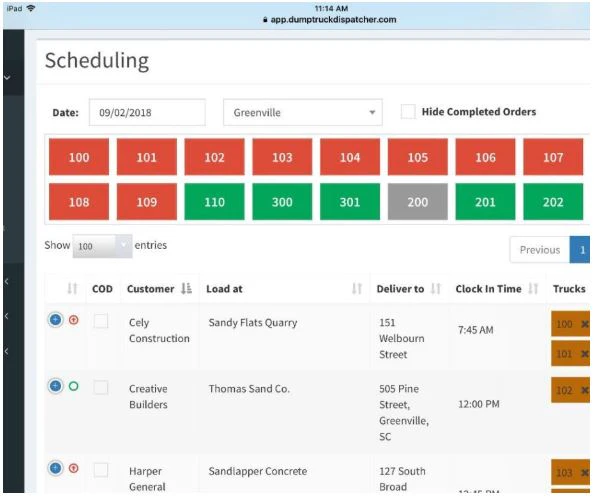Image resolution: width=594 pixels, height=498 pixels.
Task: Sort table by Customer column icon
Action: pos(186,289)
